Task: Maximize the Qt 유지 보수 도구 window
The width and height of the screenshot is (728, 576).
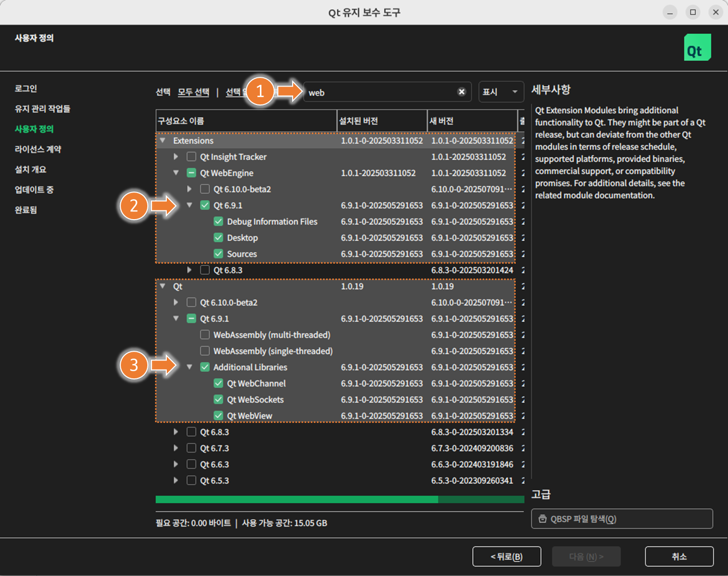Action: tap(693, 12)
